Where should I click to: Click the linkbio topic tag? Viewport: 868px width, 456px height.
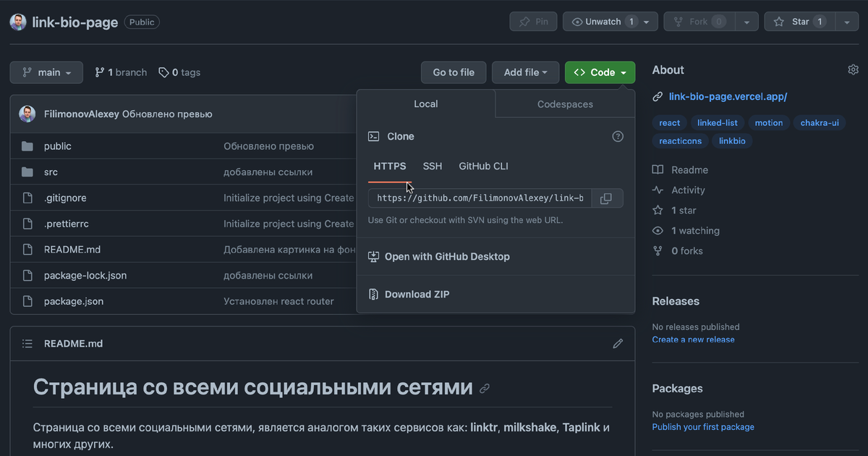click(732, 141)
